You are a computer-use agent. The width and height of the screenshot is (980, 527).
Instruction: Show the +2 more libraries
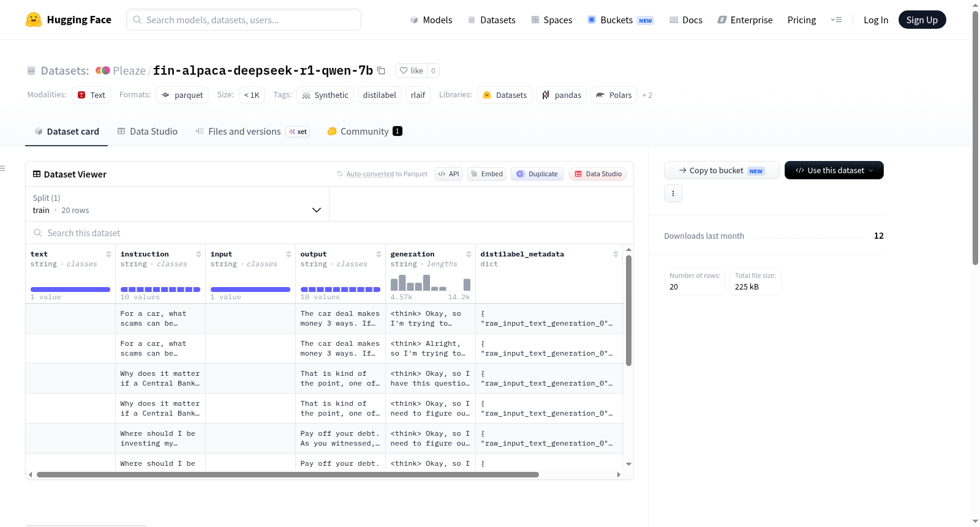click(647, 95)
